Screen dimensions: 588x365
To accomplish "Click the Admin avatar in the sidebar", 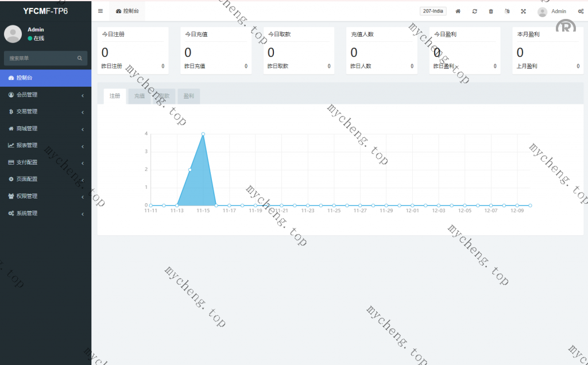I will pos(13,34).
